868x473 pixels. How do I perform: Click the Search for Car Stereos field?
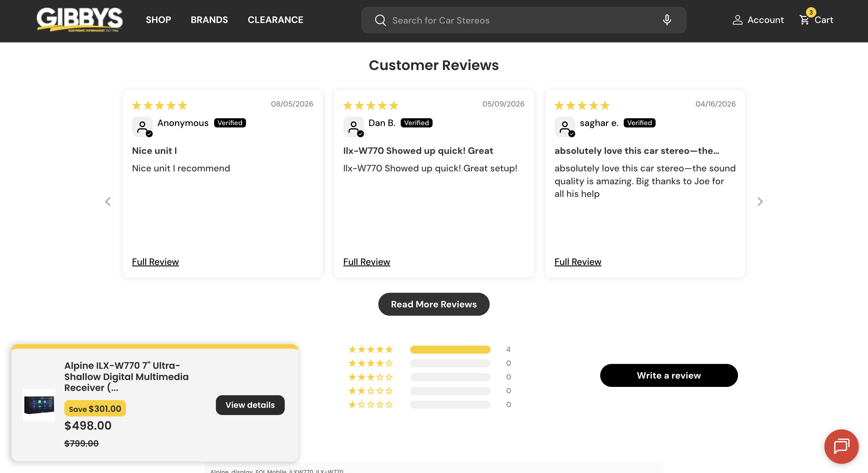(524, 20)
